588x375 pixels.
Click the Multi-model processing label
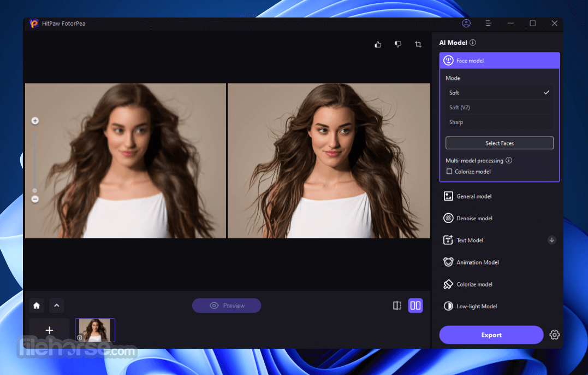tap(474, 161)
